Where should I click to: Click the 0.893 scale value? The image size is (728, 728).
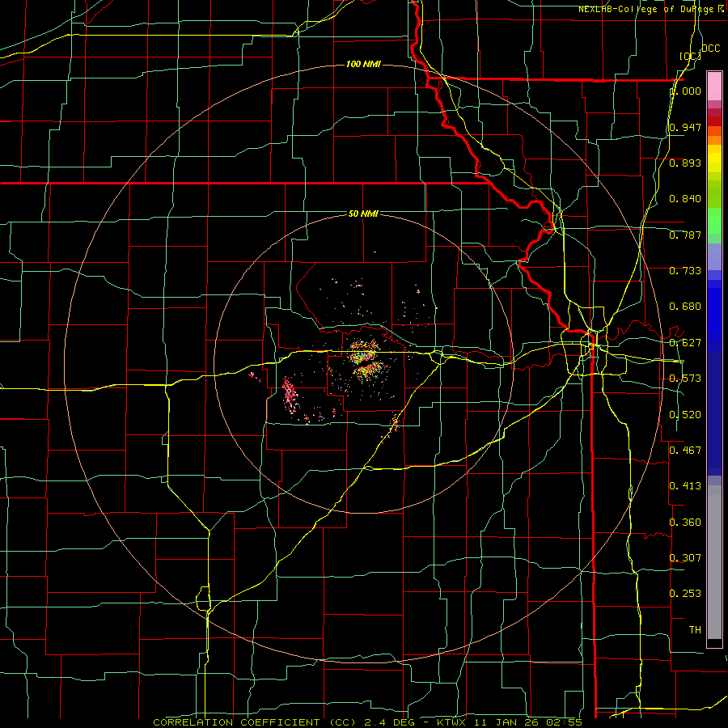[685, 163]
